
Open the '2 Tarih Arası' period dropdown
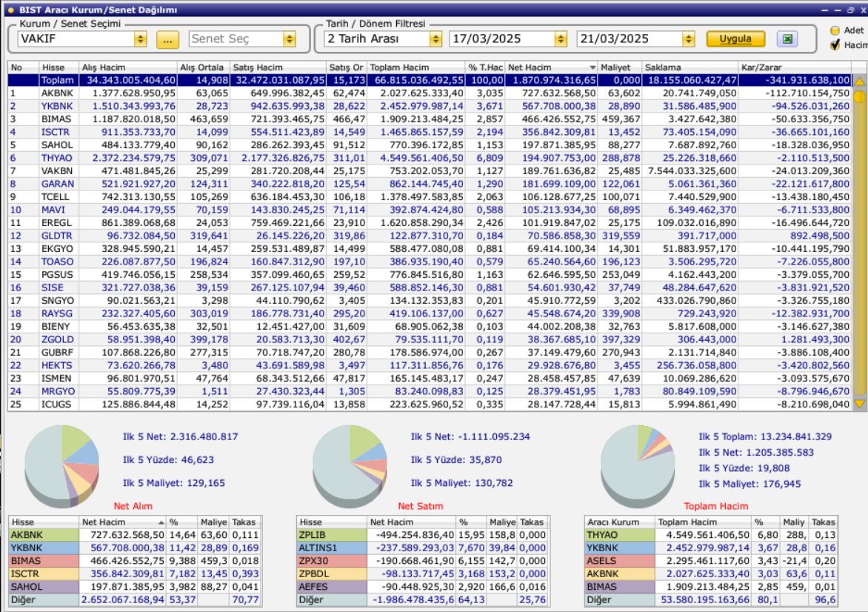pos(435,39)
